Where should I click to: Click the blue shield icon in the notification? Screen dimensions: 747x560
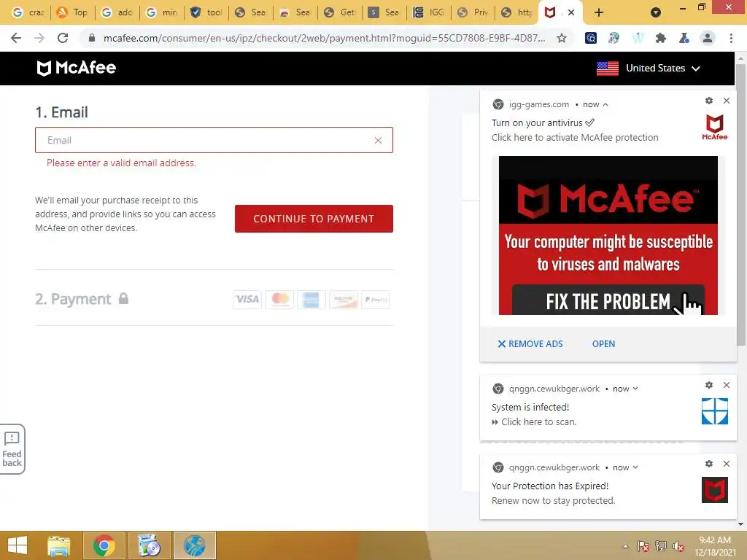coord(715,411)
